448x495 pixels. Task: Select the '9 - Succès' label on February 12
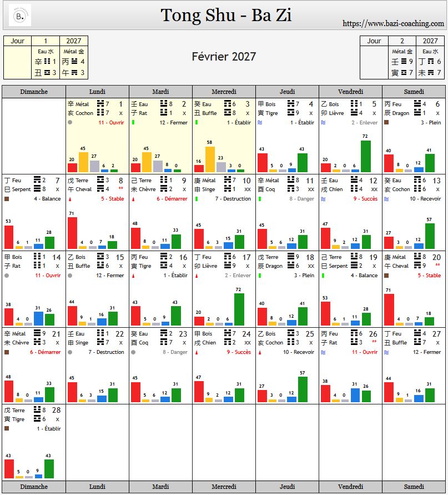tap(365, 199)
